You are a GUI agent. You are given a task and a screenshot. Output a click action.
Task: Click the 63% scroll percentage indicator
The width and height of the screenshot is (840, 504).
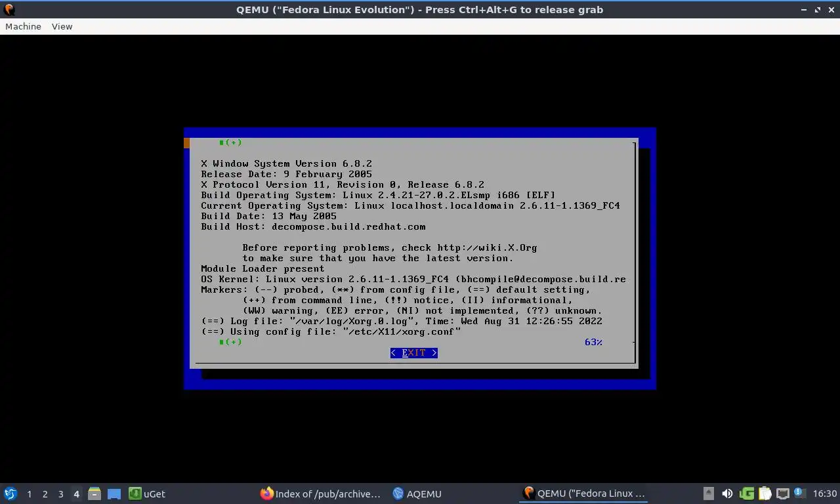[x=593, y=342]
